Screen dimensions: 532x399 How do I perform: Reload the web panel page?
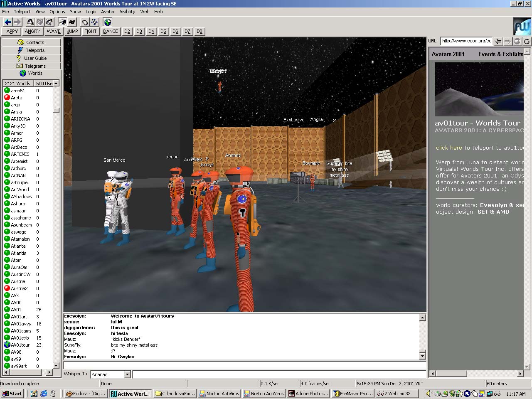[527, 41]
